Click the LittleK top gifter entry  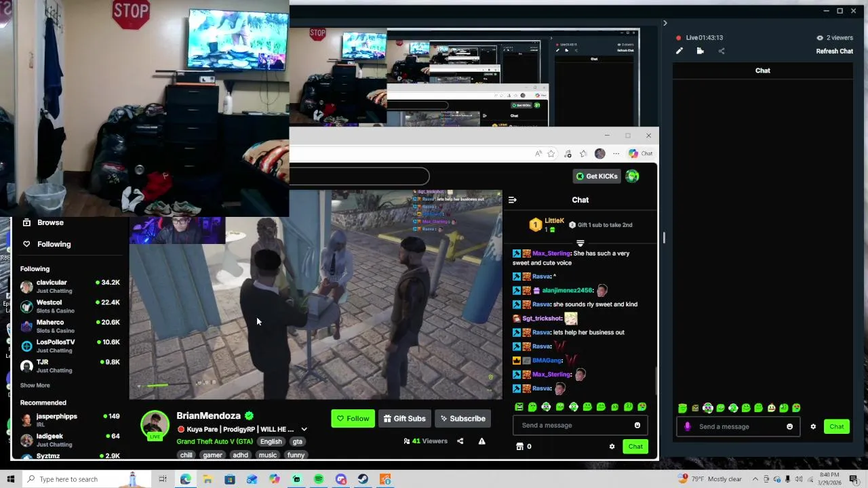tap(547, 224)
